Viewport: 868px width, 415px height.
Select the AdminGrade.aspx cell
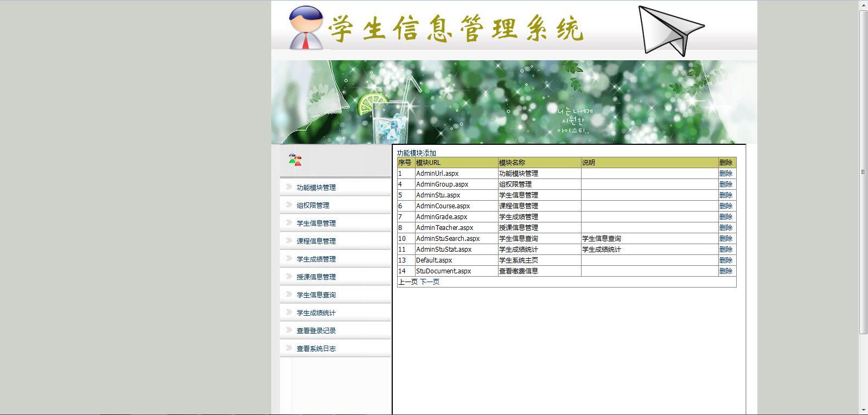click(456, 217)
